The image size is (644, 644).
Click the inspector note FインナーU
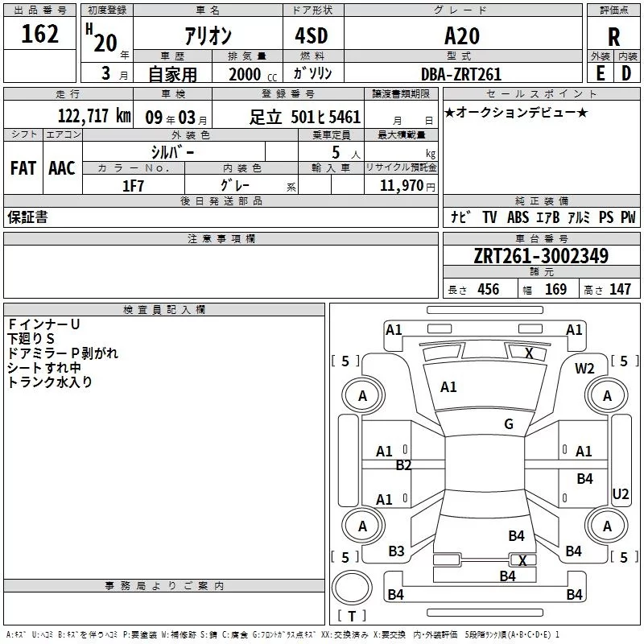(x=44, y=324)
